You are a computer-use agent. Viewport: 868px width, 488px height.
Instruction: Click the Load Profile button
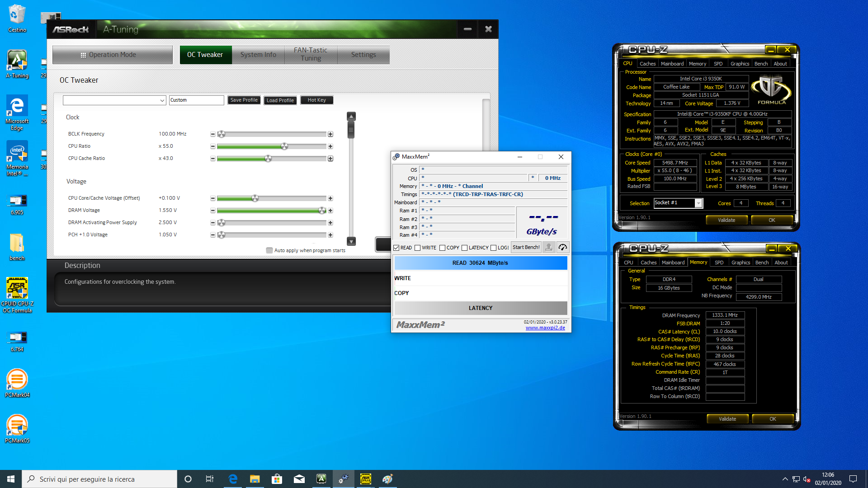(280, 100)
